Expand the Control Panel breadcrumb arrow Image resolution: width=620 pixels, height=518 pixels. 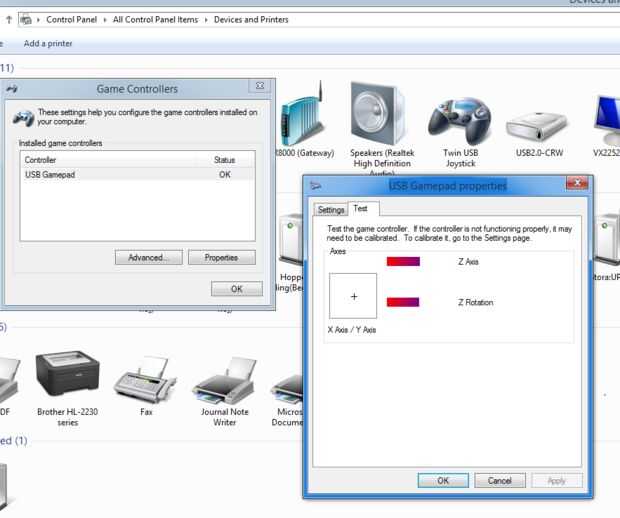[x=105, y=20]
